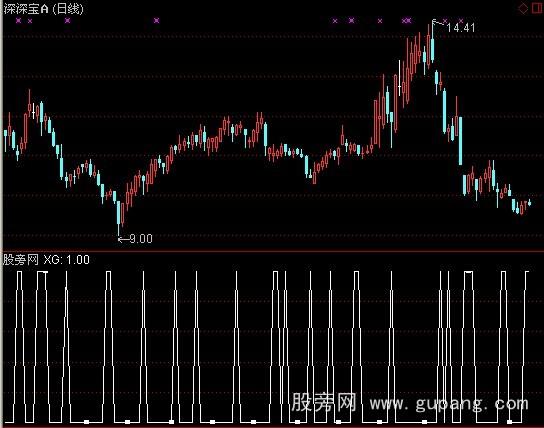Select the candlestick at the 14.41 peak
544x428 pixels.
point(432,43)
